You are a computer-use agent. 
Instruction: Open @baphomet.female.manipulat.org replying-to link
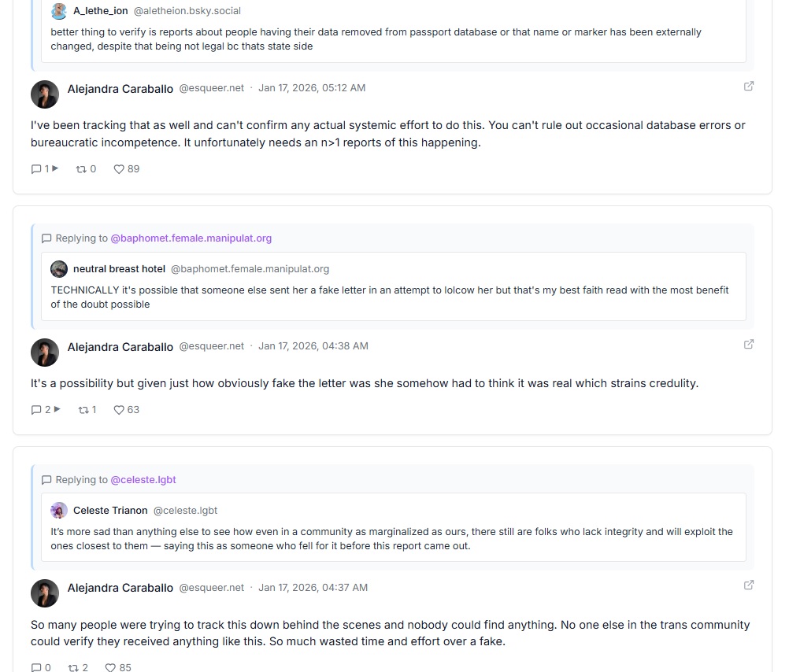point(191,238)
